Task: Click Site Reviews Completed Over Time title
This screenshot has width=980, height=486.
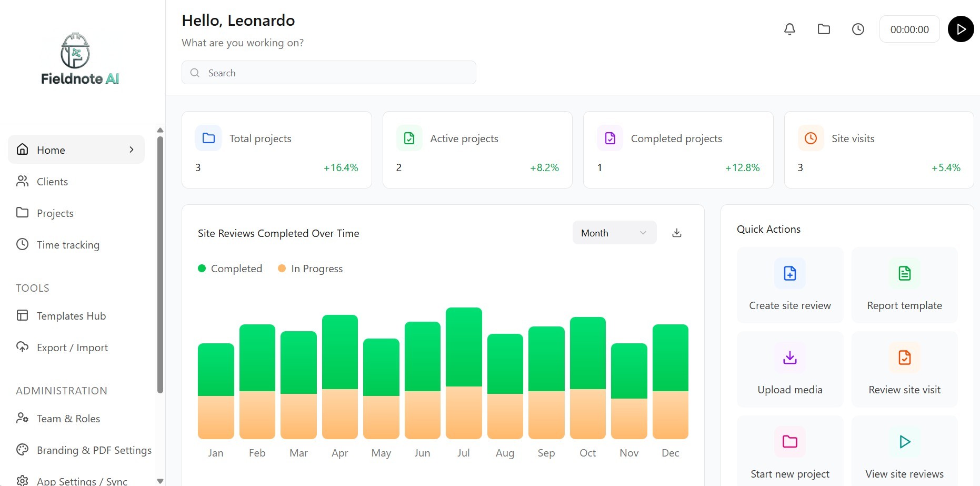Action: (x=278, y=233)
